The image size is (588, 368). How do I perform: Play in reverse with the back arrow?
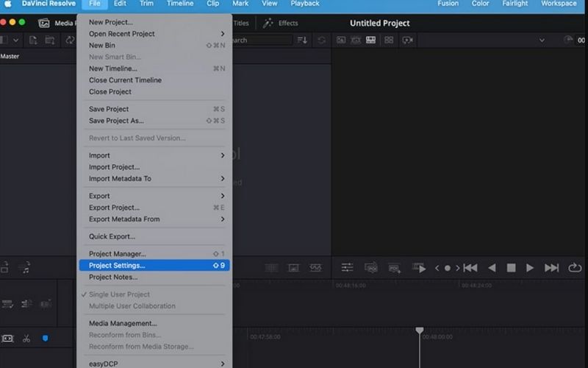(x=492, y=268)
